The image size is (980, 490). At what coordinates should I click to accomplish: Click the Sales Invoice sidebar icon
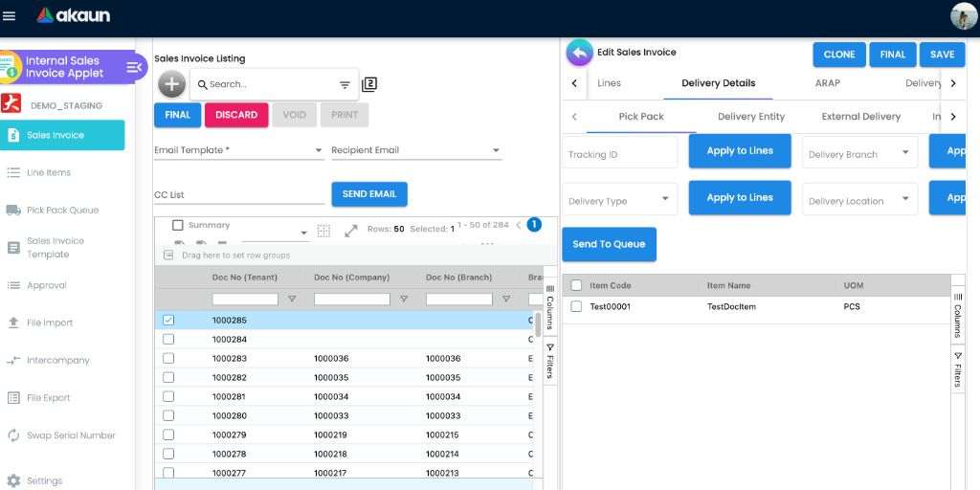[x=13, y=135]
